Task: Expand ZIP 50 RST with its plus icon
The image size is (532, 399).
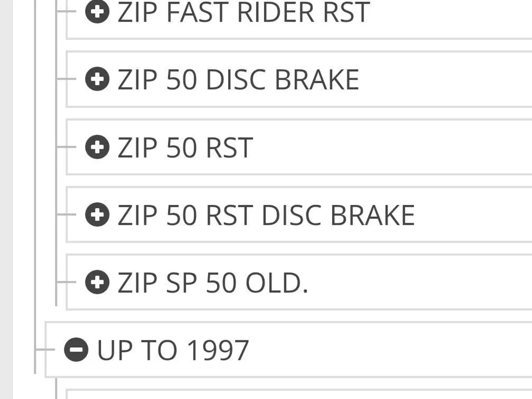Action: 97,147
